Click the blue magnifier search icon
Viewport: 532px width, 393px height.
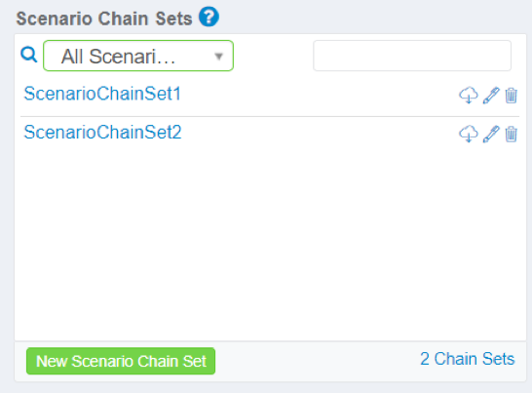[29, 55]
